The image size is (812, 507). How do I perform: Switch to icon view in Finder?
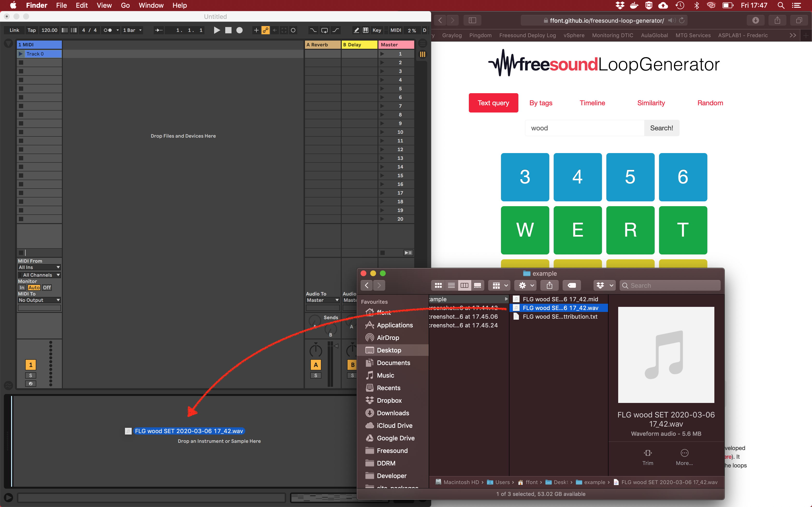click(438, 285)
